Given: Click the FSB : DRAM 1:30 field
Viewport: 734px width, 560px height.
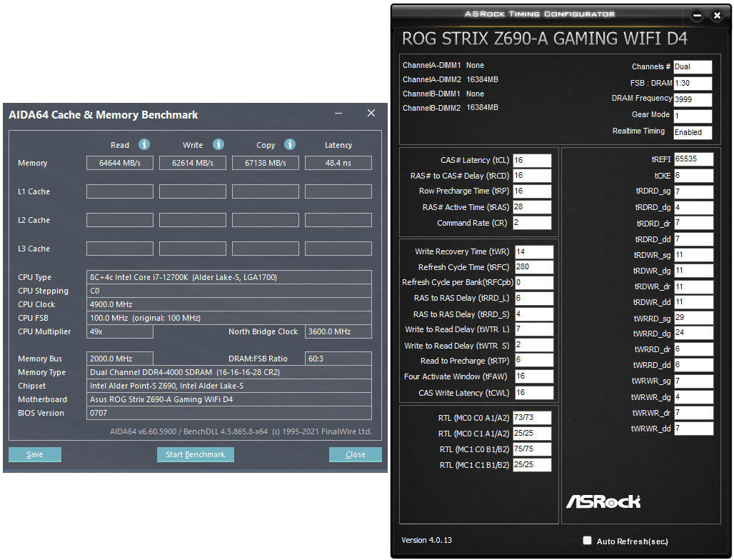Looking at the screenshot, I should click(693, 84).
